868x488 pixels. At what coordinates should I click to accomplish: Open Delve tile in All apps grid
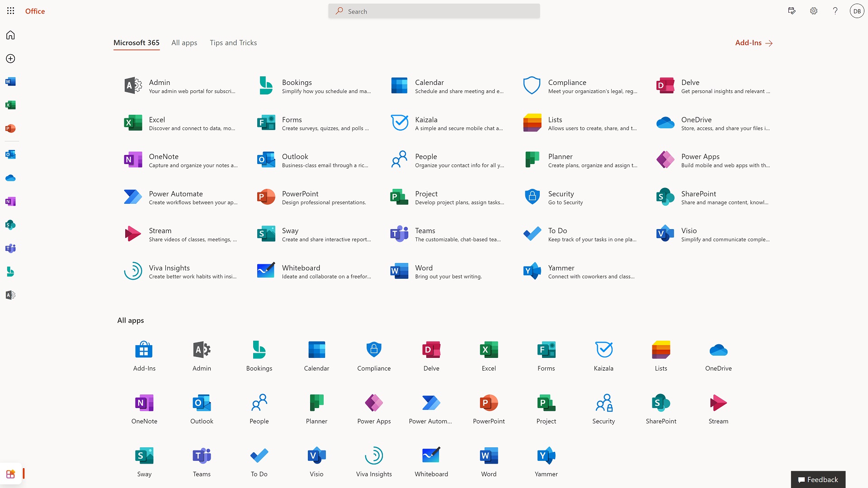(x=431, y=357)
